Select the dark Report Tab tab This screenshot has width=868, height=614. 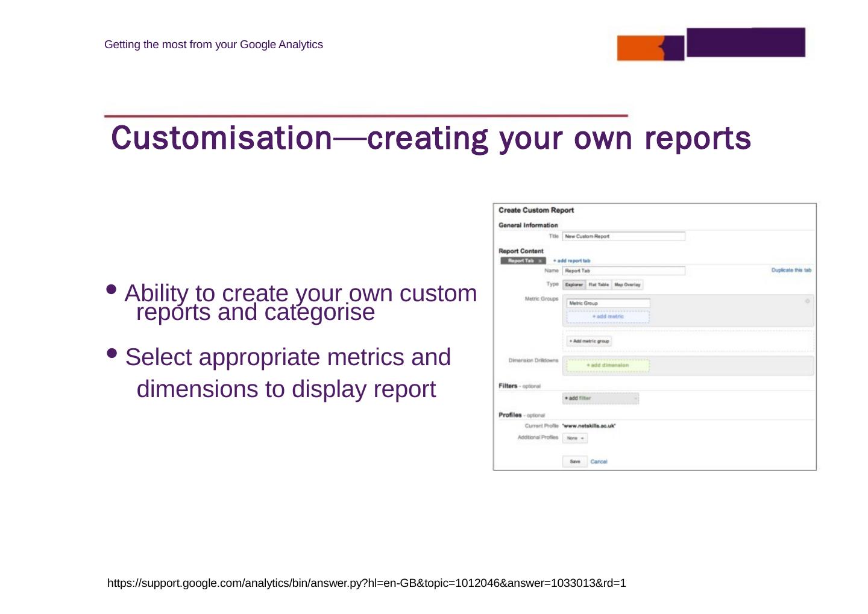click(520, 261)
